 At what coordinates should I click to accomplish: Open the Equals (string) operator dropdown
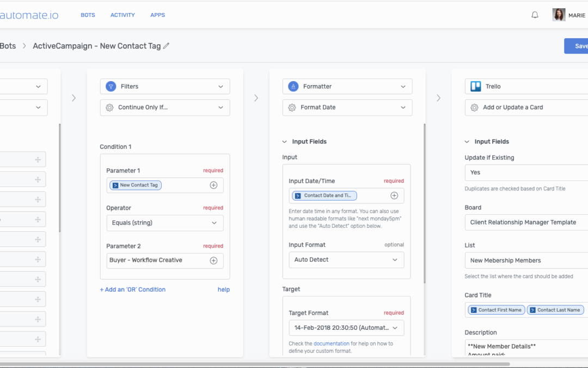coord(164,223)
